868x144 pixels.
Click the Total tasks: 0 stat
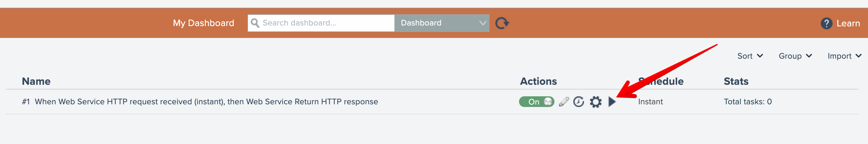coord(747,102)
